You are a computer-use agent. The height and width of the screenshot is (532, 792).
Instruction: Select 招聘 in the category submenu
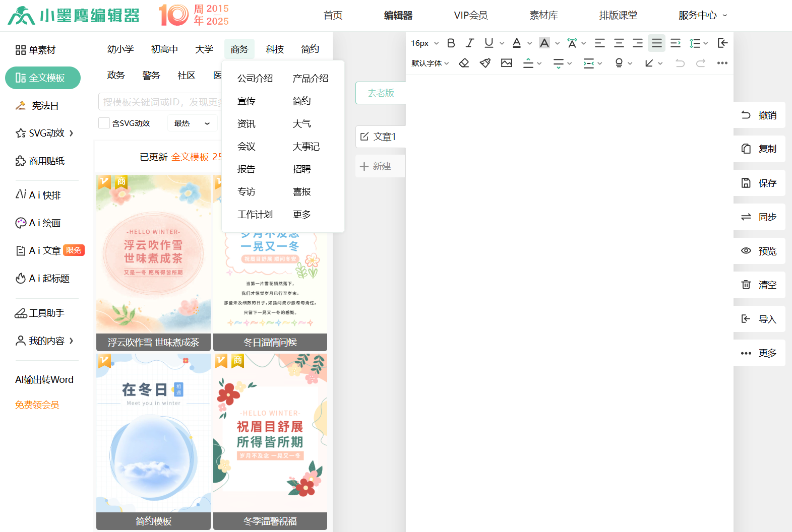point(301,169)
